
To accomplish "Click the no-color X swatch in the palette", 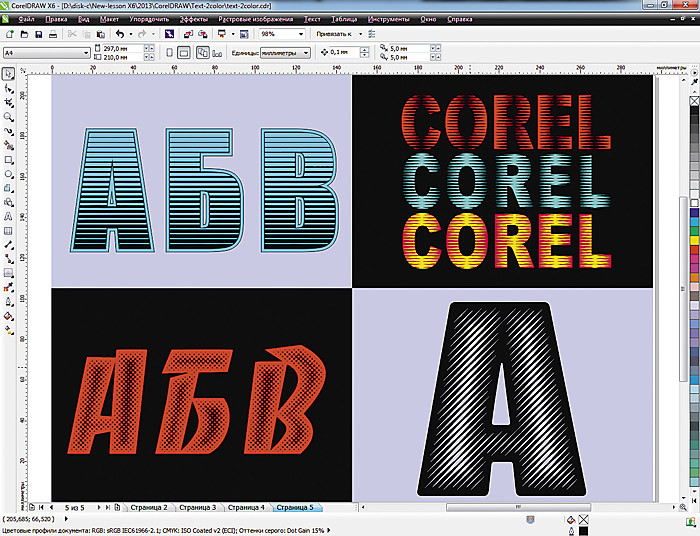I will [x=694, y=101].
